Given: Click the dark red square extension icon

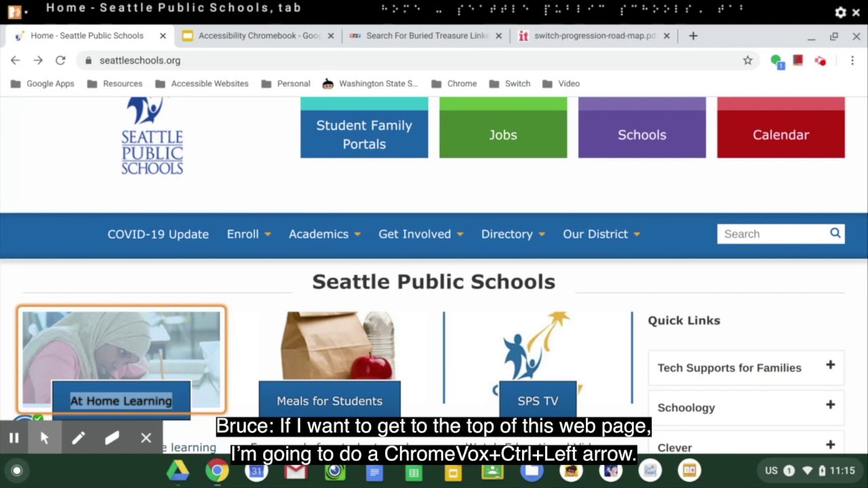Looking at the screenshot, I should point(798,60).
